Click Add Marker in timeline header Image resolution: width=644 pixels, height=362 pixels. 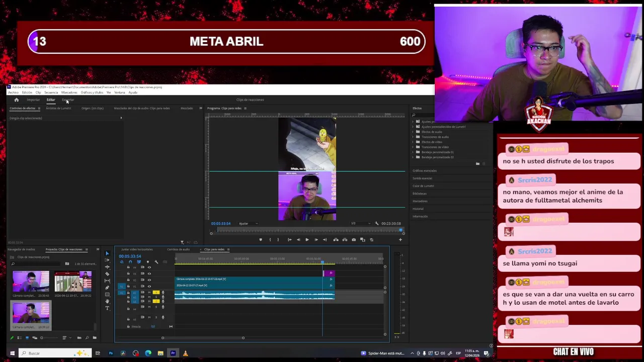pos(148,262)
